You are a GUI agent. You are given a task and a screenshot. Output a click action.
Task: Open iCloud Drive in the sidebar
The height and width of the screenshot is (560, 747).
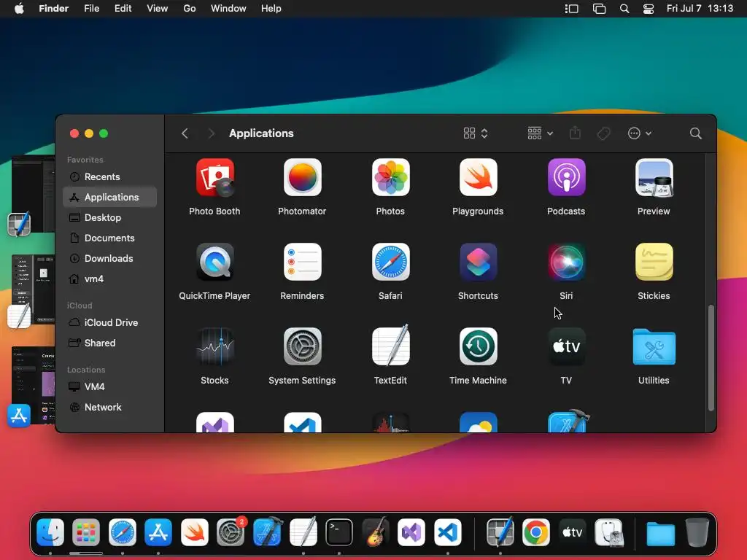click(109, 322)
